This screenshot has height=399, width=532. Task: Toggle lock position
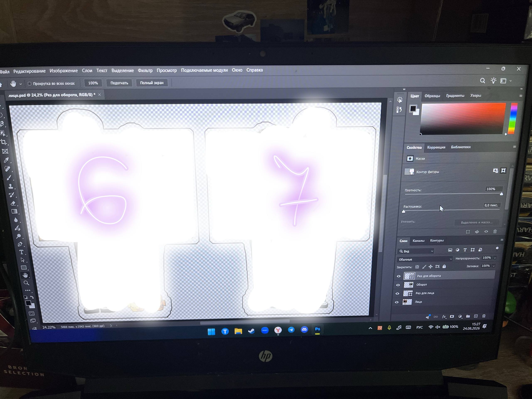[431, 267]
